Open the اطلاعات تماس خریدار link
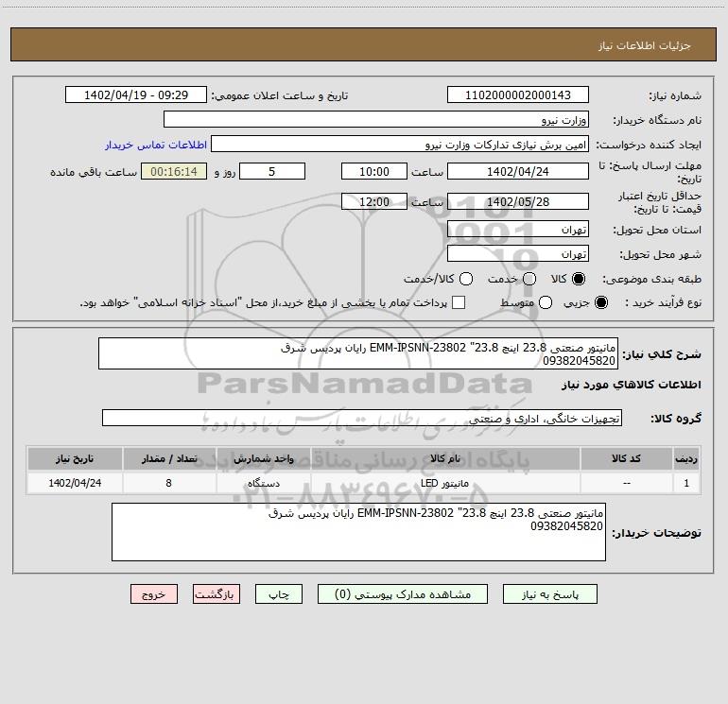 tap(156, 145)
